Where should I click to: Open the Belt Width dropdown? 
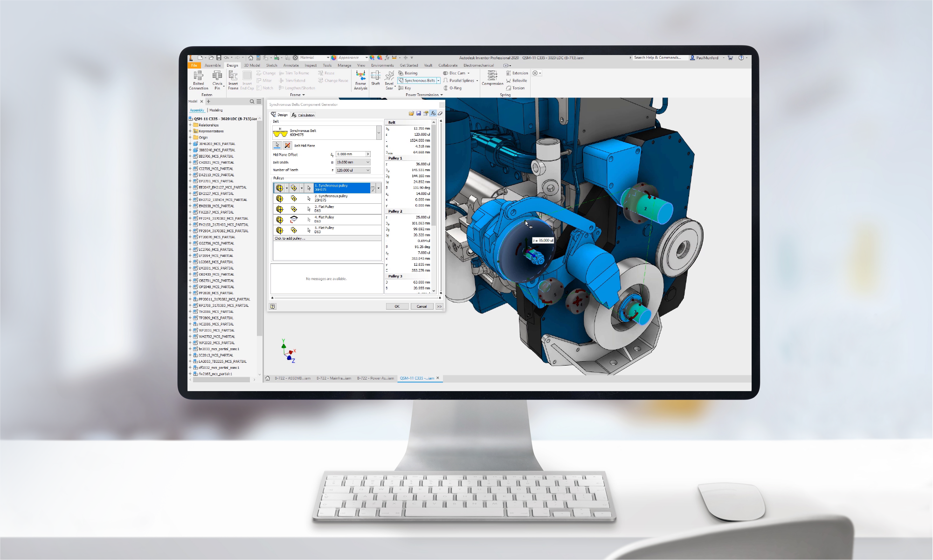coord(367,162)
